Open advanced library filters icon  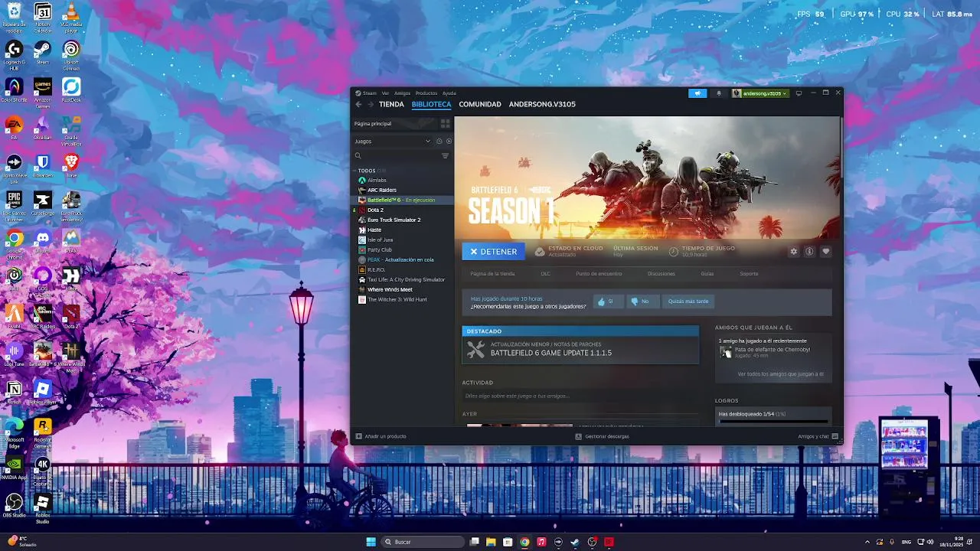445,155
